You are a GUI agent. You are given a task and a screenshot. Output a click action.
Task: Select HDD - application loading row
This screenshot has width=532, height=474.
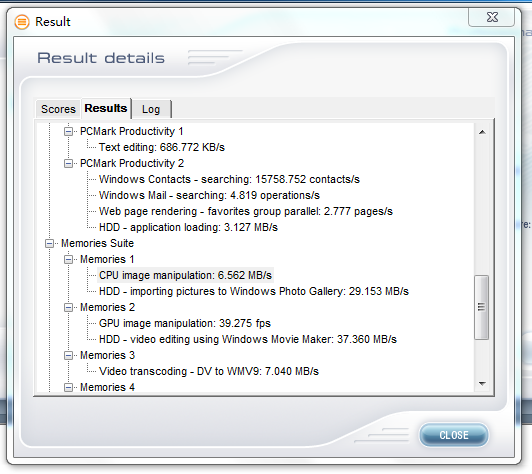pos(188,227)
